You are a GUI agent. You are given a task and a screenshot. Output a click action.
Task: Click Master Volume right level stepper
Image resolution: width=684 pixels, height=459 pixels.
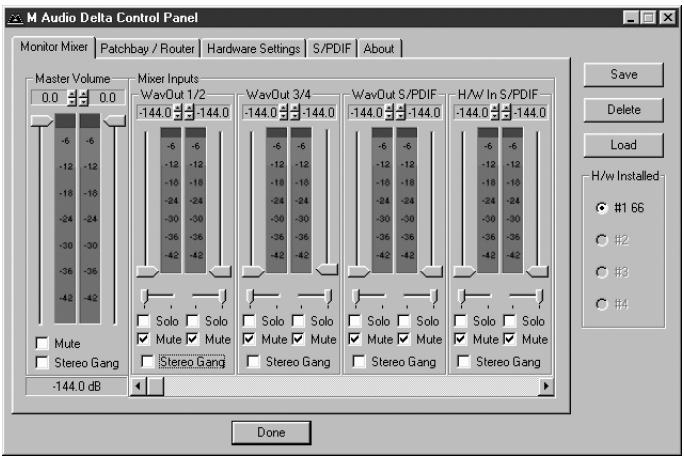tap(83, 98)
